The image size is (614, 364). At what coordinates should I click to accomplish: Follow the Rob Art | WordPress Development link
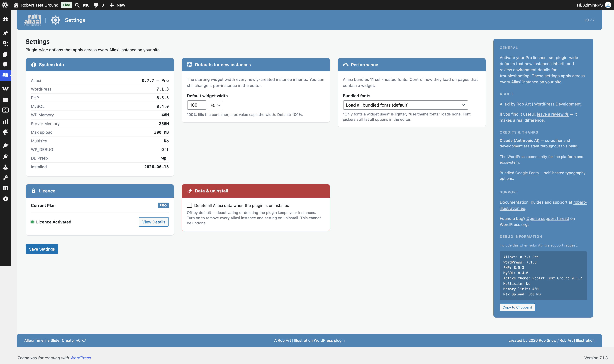[548, 104]
